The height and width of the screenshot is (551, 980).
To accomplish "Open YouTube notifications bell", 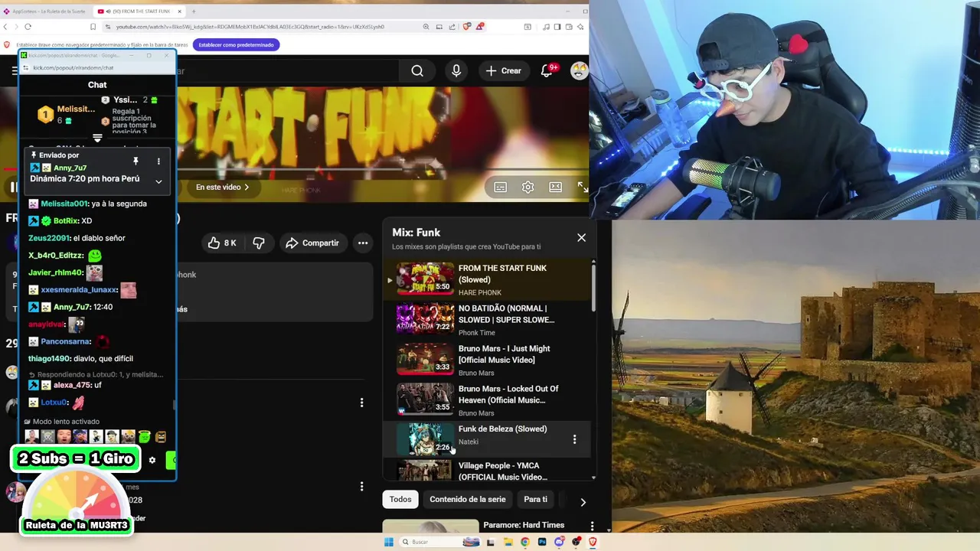I will [547, 70].
